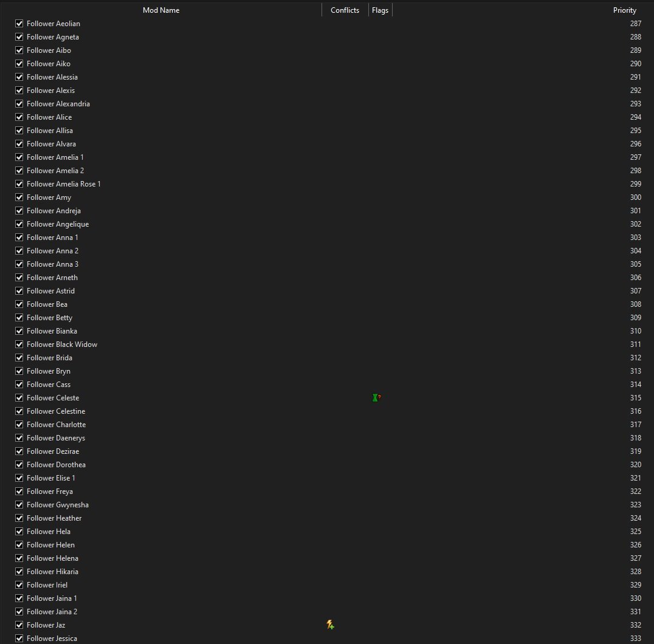
Task: Toggle Follower Alexandria checkbox
Action: (19, 103)
